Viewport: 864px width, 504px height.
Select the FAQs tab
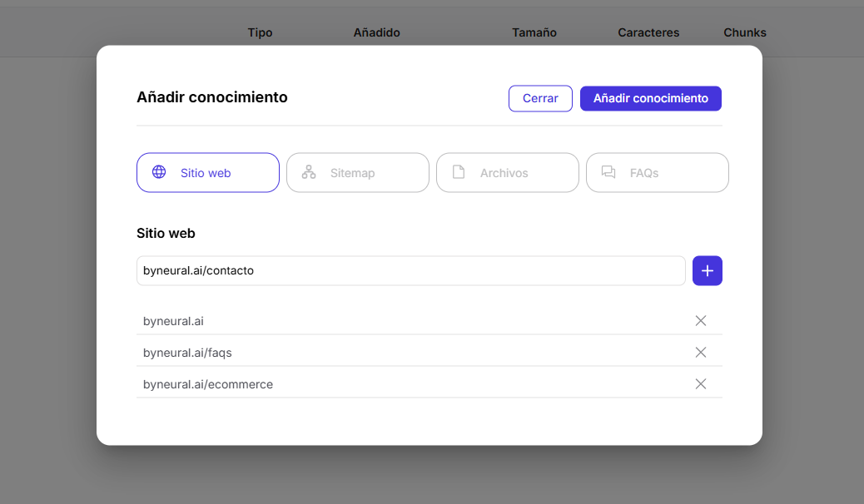tap(657, 172)
